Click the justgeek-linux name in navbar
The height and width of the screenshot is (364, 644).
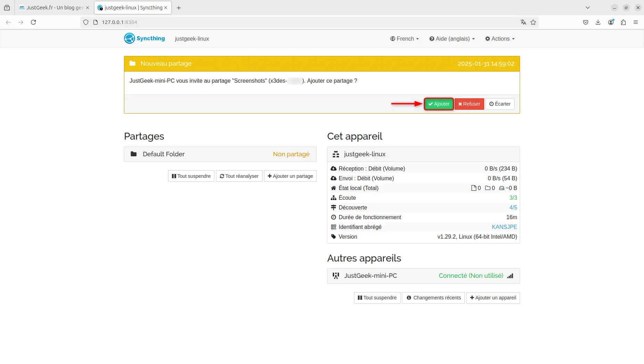pos(192,39)
